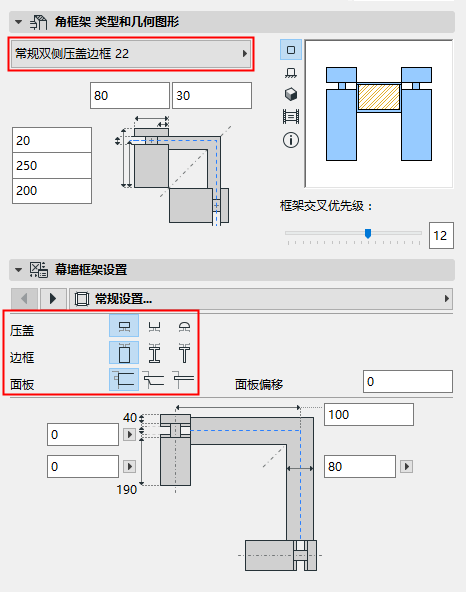Select the 3D cube preview icon
The width and height of the screenshot is (466, 592).
291,94
